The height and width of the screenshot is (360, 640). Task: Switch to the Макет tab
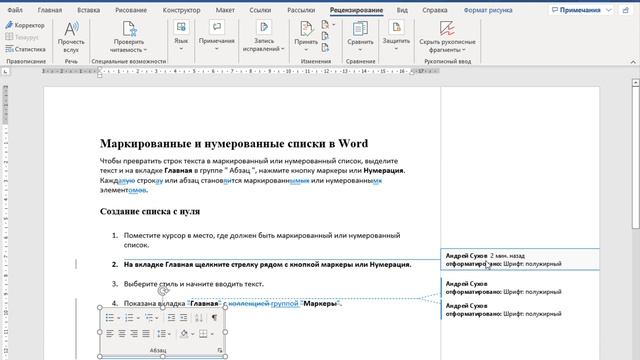[225, 10]
